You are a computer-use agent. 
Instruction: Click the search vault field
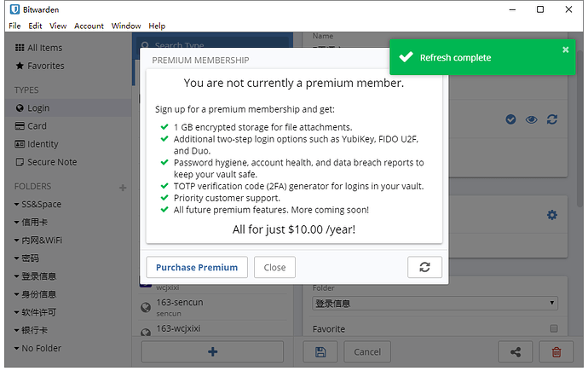tap(212, 44)
